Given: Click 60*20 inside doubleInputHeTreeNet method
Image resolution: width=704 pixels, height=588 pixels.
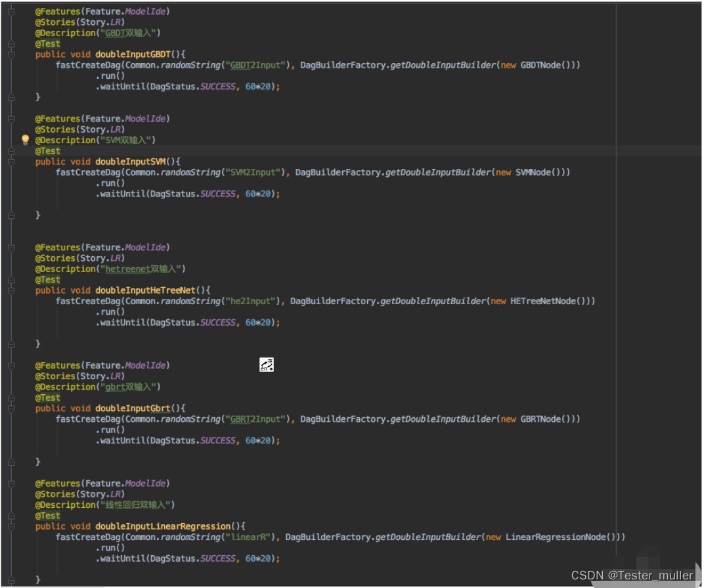Looking at the screenshot, I should (x=258, y=323).
